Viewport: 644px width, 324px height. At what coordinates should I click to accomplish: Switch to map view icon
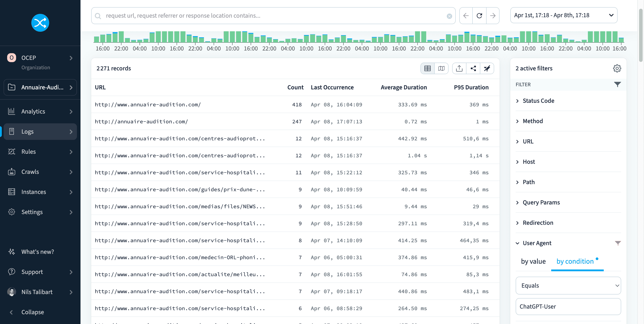point(441,68)
